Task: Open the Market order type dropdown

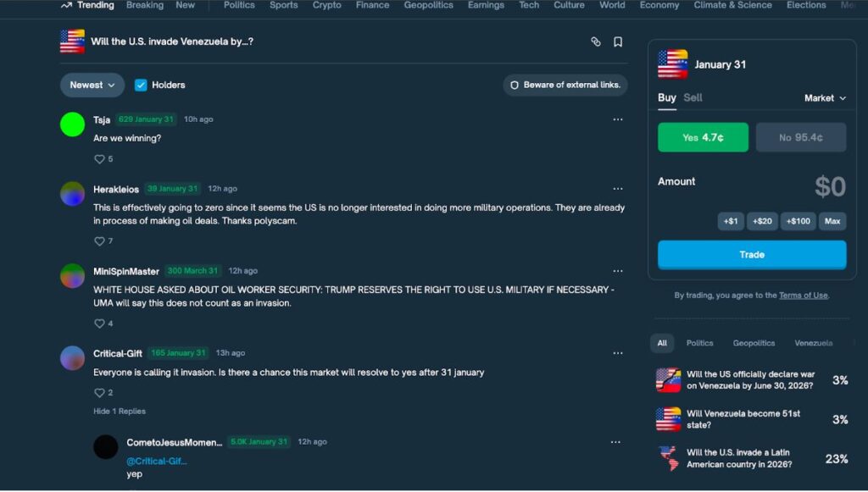Action: pyautogui.click(x=825, y=98)
